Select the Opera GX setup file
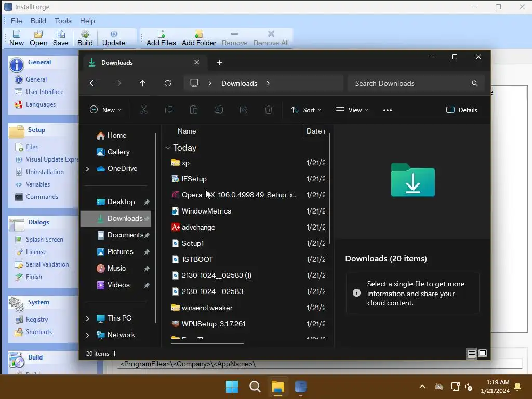This screenshot has width=532, height=399. 240,195
